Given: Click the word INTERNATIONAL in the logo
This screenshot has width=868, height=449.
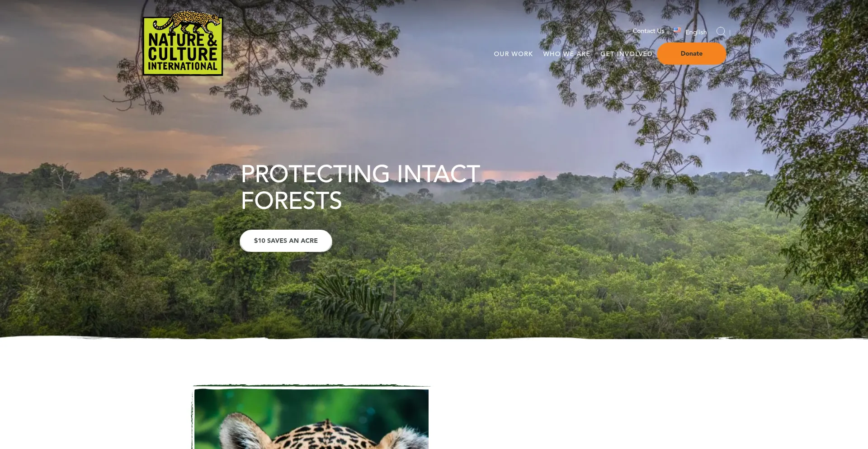Looking at the screenshot, I should point(183,66).
